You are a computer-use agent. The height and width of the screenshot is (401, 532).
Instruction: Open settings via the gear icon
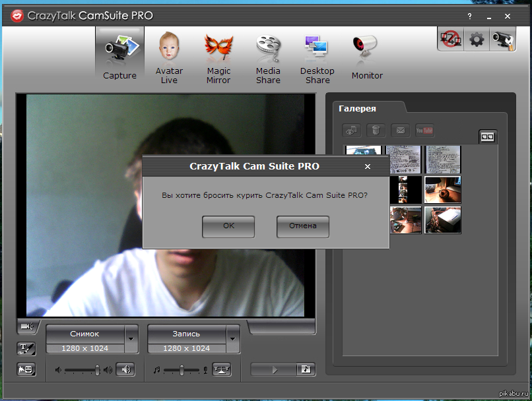coord(476,40)
